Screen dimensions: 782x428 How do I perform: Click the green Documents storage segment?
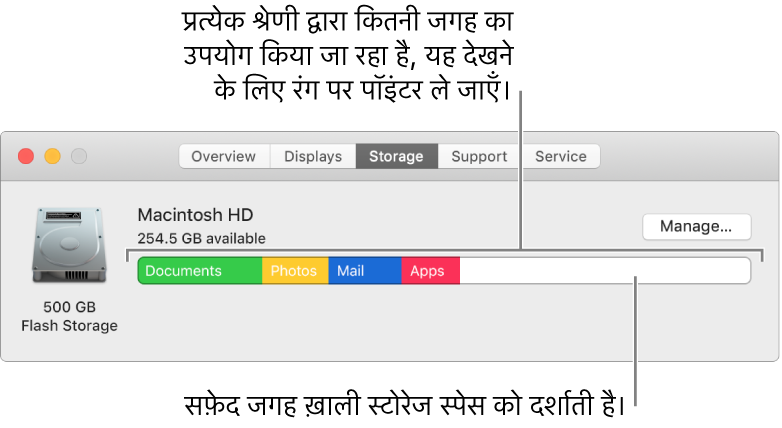coord(200,271)
